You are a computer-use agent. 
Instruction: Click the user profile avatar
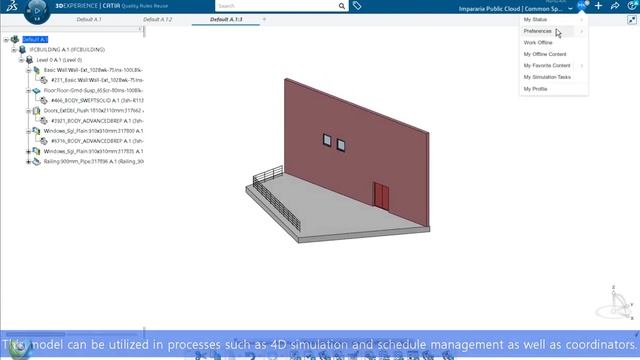582,5
